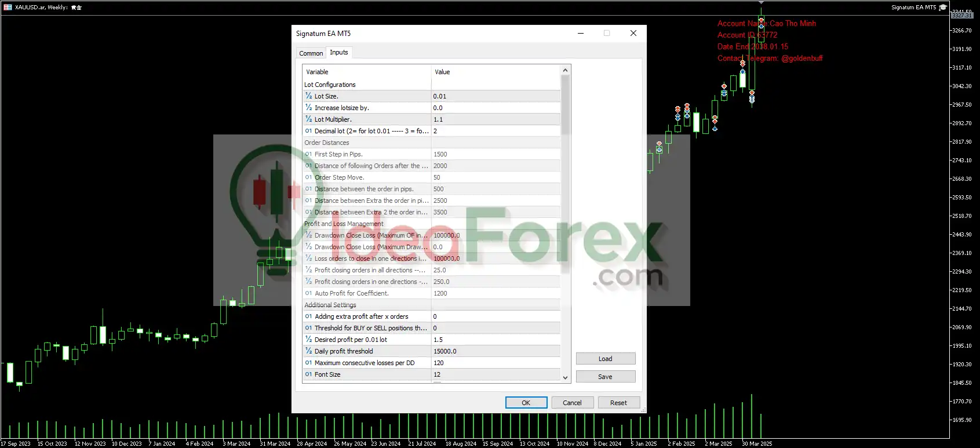Click the Lot Multiplier type icon
The height and width of the screenshot is (448, 980).
point(308,119)
